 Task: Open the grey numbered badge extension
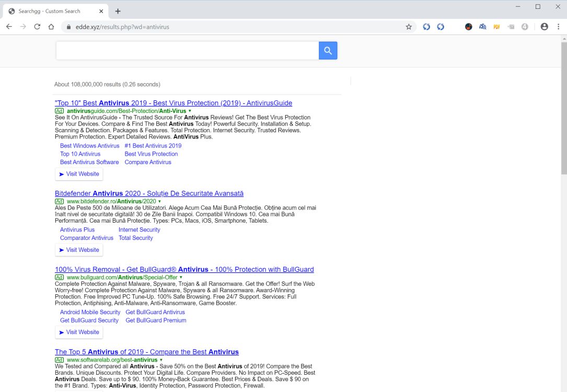point(525,27)
